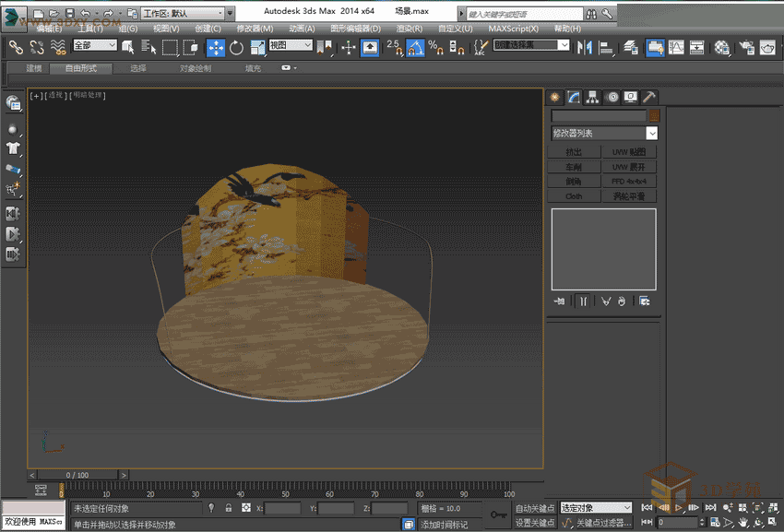Click the UVW 贴图 modifier button

pos(630,152)
